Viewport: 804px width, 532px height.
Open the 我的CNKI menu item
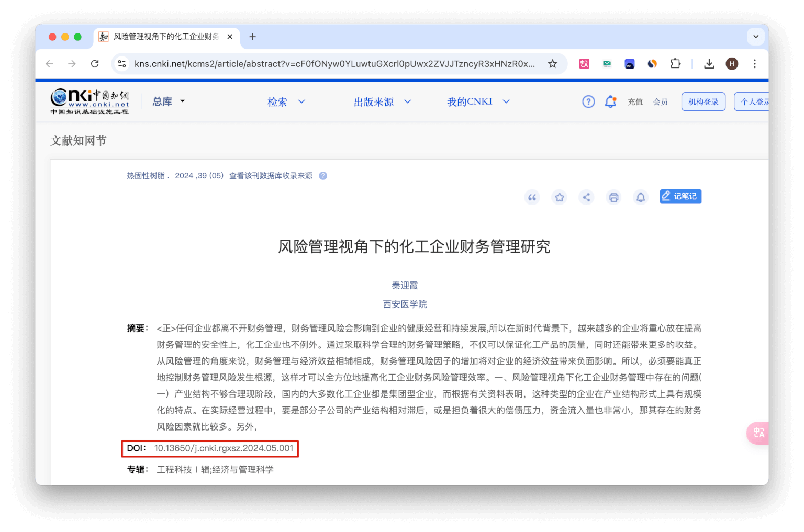(470, 101)
